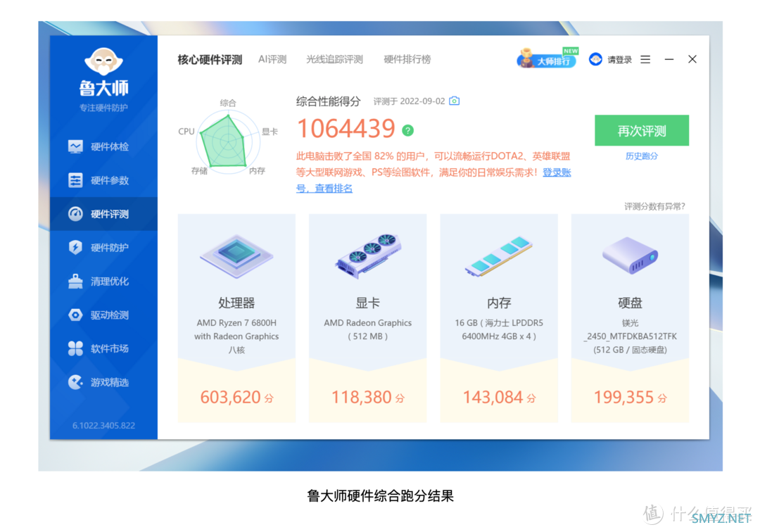Click the 硬盘 card title
This screenshot has width=760, height=532.
pos(630,303)
